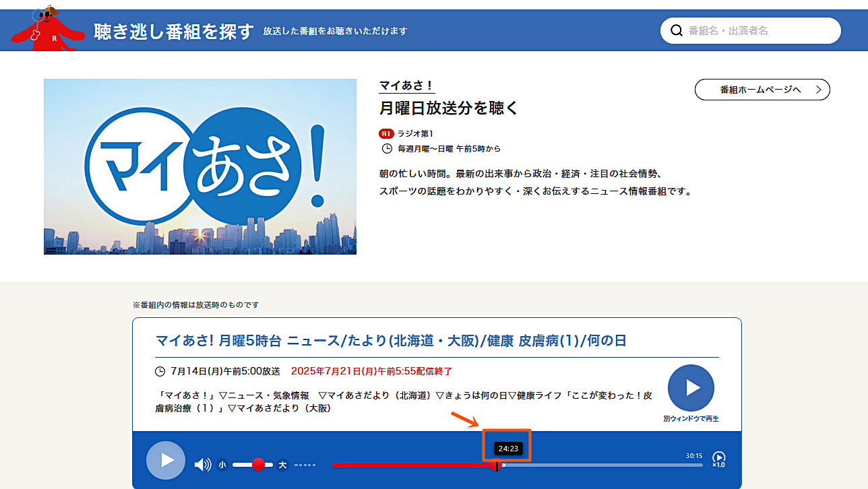The width and height of the screenshot is (868, 489).
Task: Click the 聴き逃し番組を探す header title
Action: coord(174,31)
